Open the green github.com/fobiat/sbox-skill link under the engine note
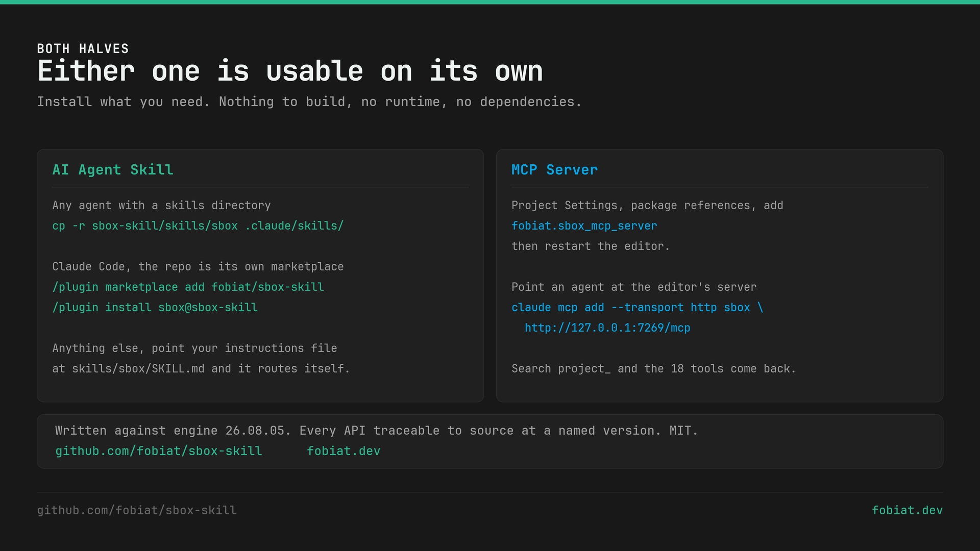The image size is (980, 551). (159, 452)
